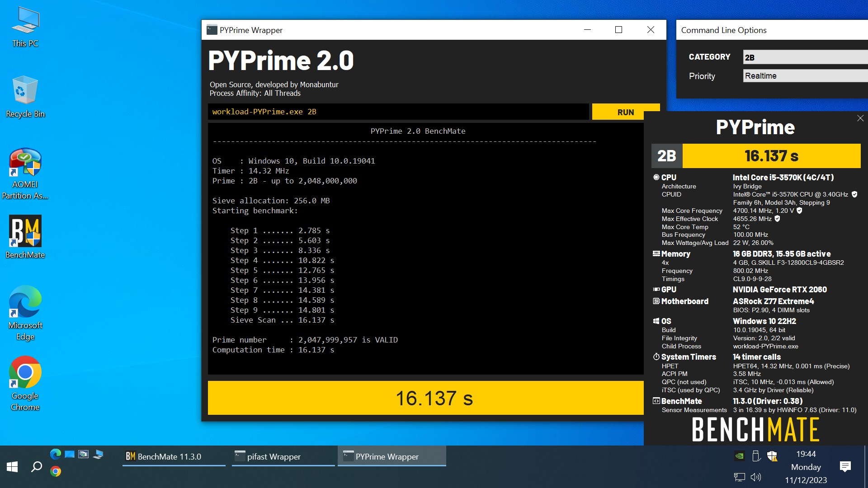The height and width of the screenshot is (488, 868).
Task: Click '14 timer calls' heading
Action: (x=757, y=357)
